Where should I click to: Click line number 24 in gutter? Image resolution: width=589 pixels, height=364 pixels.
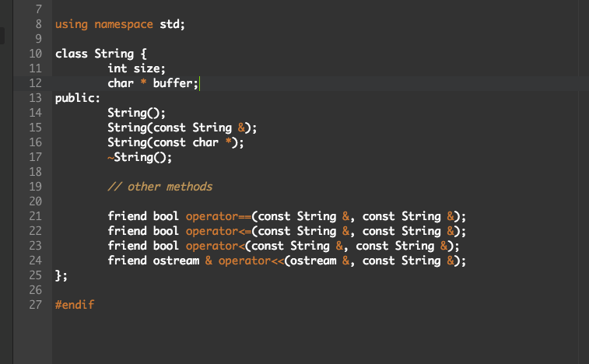[35, 261]
